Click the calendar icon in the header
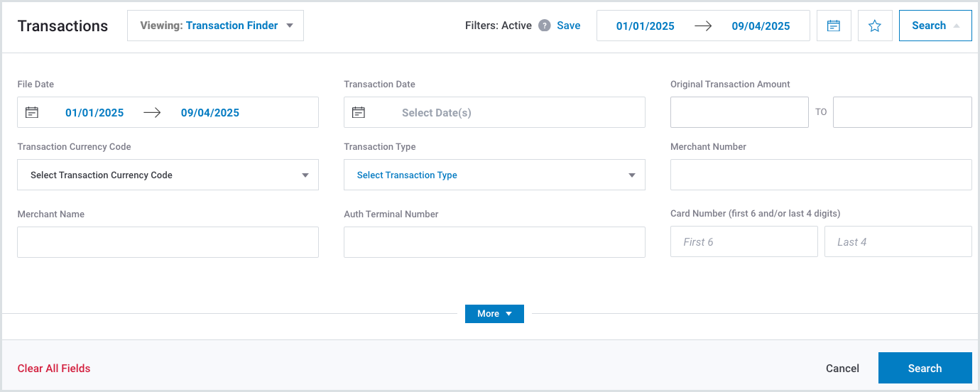The image size is (980, 392). tap(834, 26)
